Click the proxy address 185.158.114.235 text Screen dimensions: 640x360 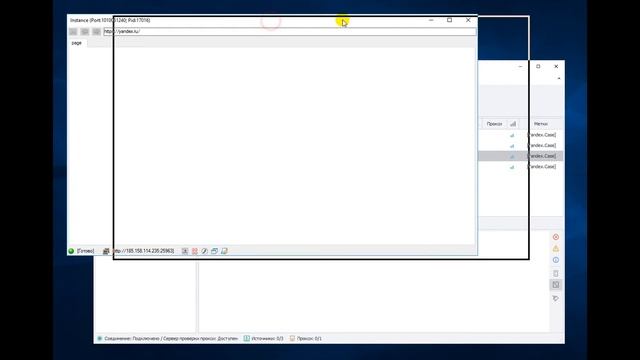point(144,251)
